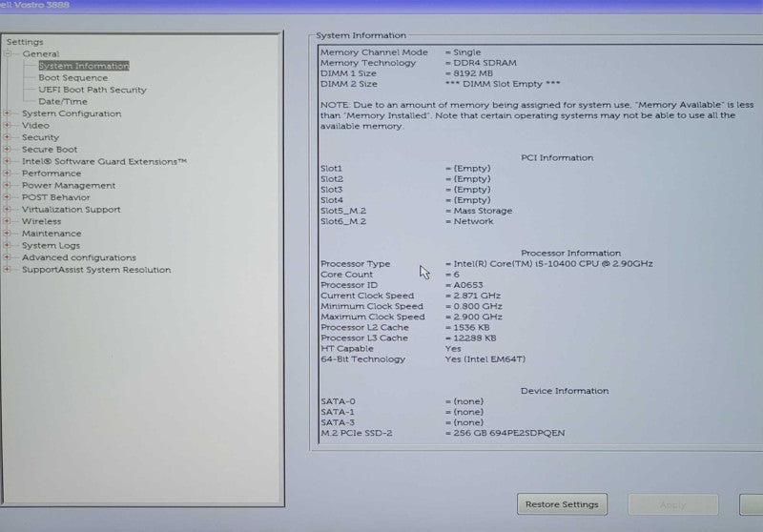Screen dimensions: 763x532
Task: Select System Information in the tree
Action: pyautogui.click(x=84, y=66)
